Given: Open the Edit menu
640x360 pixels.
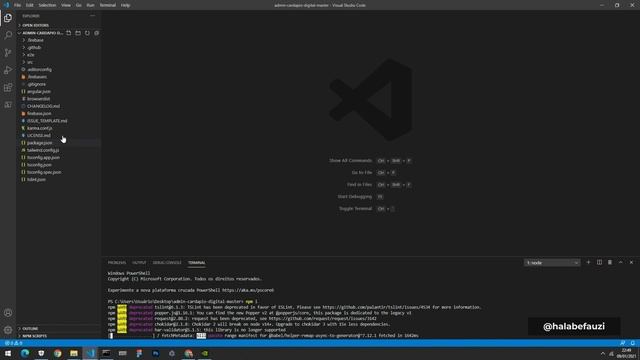Looking at the screenshot, I should click(x=30, y=5).
